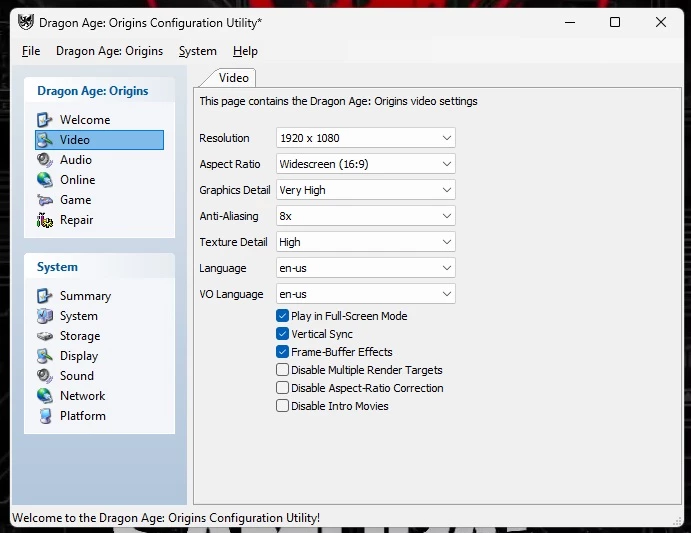Open the VO Language dropdown
The height and width of the screenshot is (533, 691).
[366, 294]
